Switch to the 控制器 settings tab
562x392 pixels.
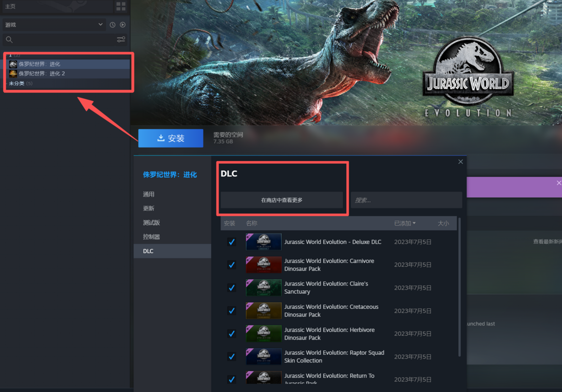(151, 237)
